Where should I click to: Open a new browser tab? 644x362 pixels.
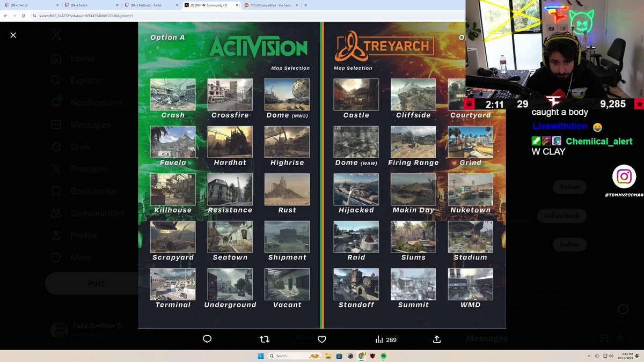point(306,5)
